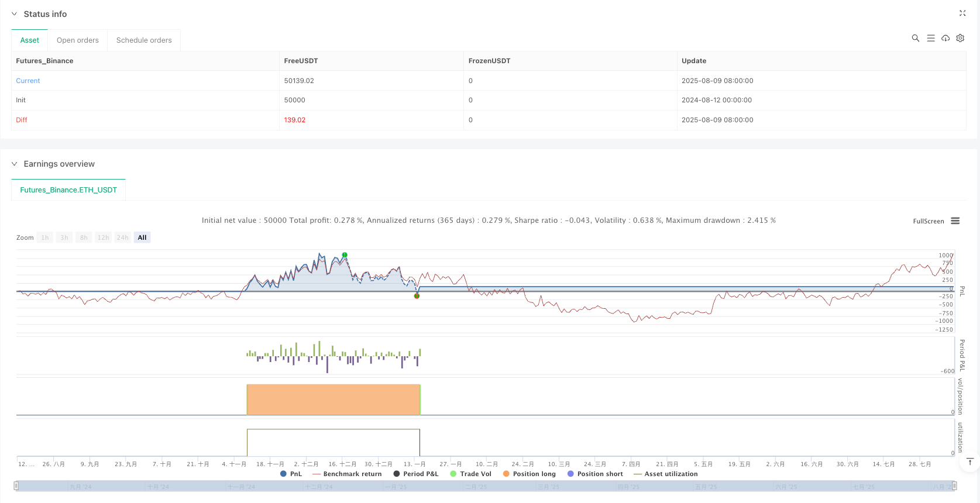Click the green marker at PnL peak
Screen dimensions: 980x503
pos(345,255)
